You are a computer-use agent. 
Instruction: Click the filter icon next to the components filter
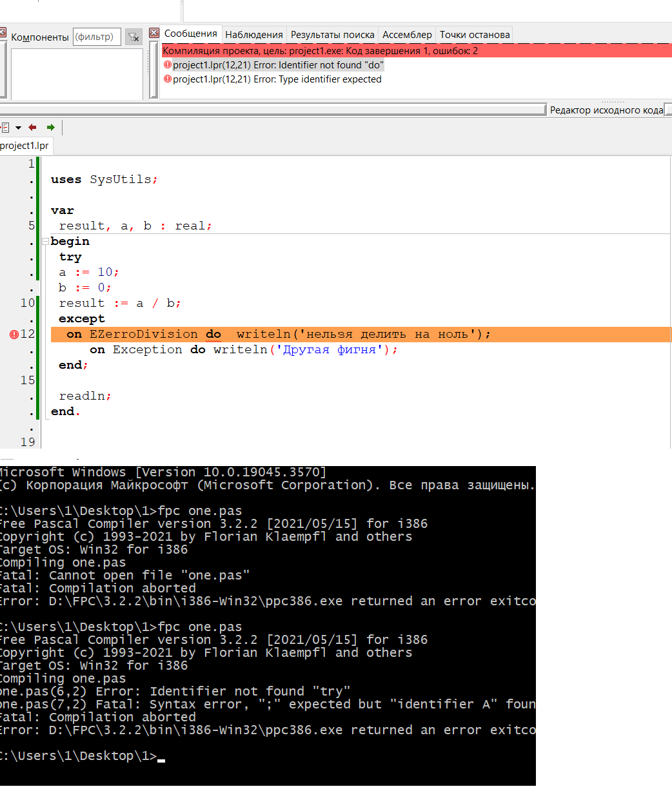pyautogui.click(x=133, y=37)
